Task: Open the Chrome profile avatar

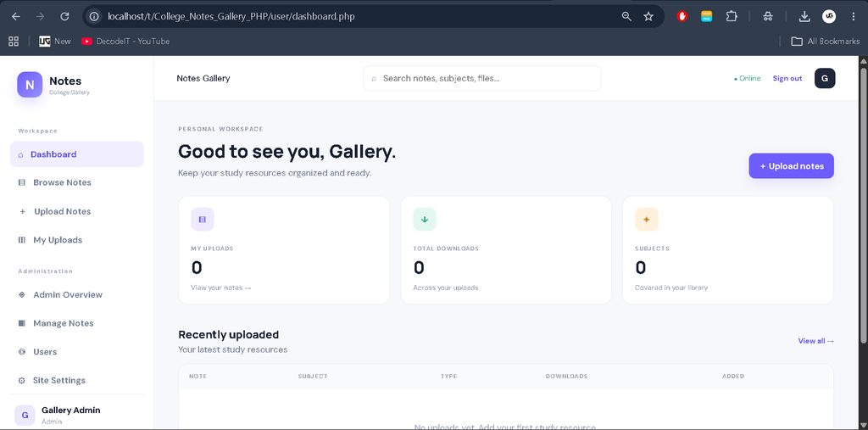Action: tap(829, 17)
